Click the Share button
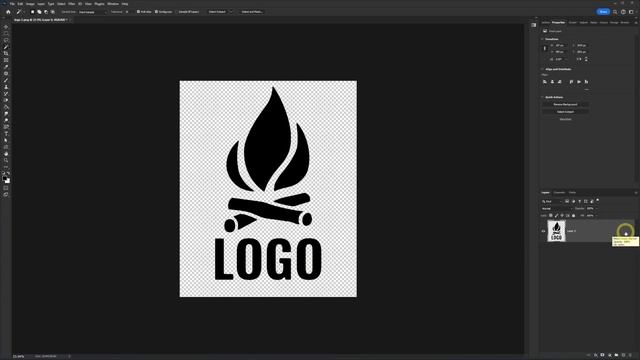Image resolution: width=640 pixels, height=360 pixels. [603, 12]
